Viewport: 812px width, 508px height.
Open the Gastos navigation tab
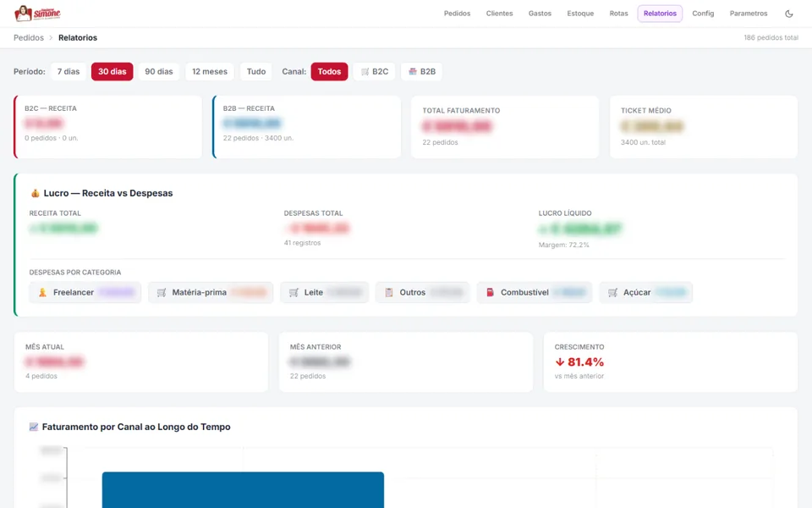540,14
